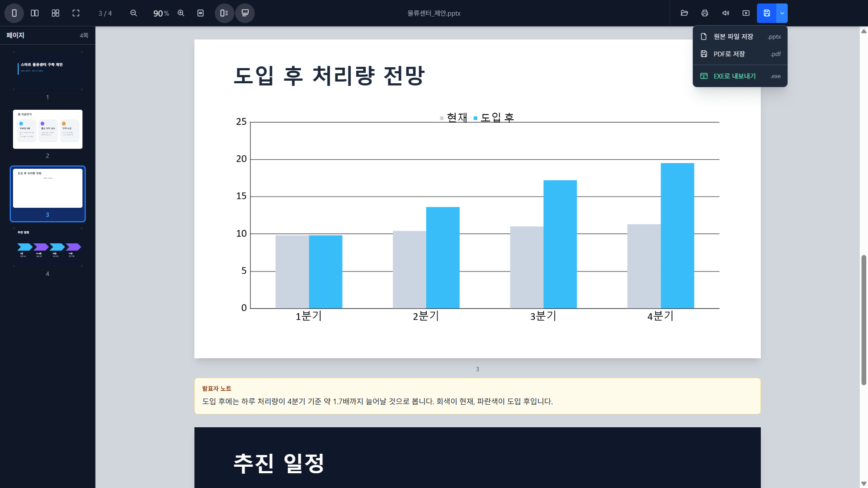
Task: Open slide 2 thumbnail
Action: point(48,129)
